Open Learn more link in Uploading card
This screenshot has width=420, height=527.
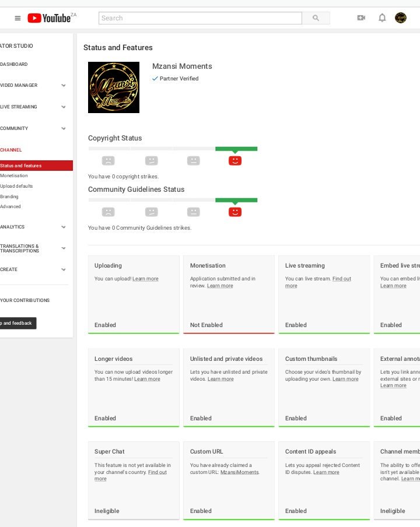[145, 279]
